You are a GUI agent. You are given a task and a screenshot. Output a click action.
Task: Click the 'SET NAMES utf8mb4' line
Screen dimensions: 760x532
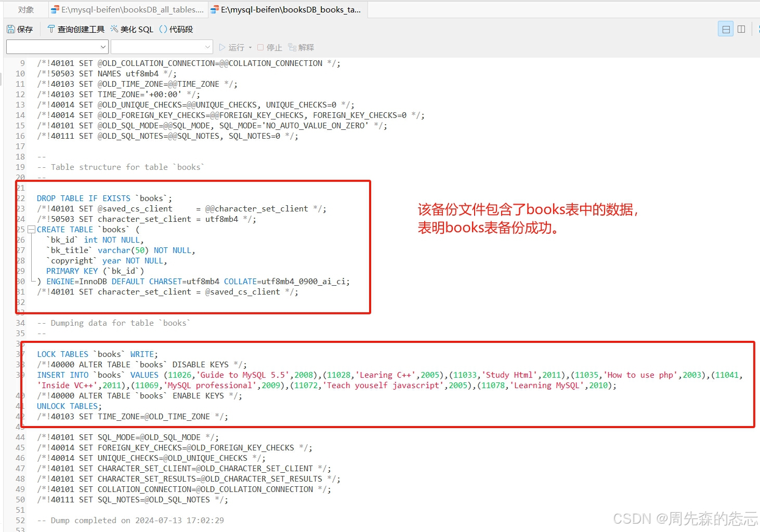(107, 74)
